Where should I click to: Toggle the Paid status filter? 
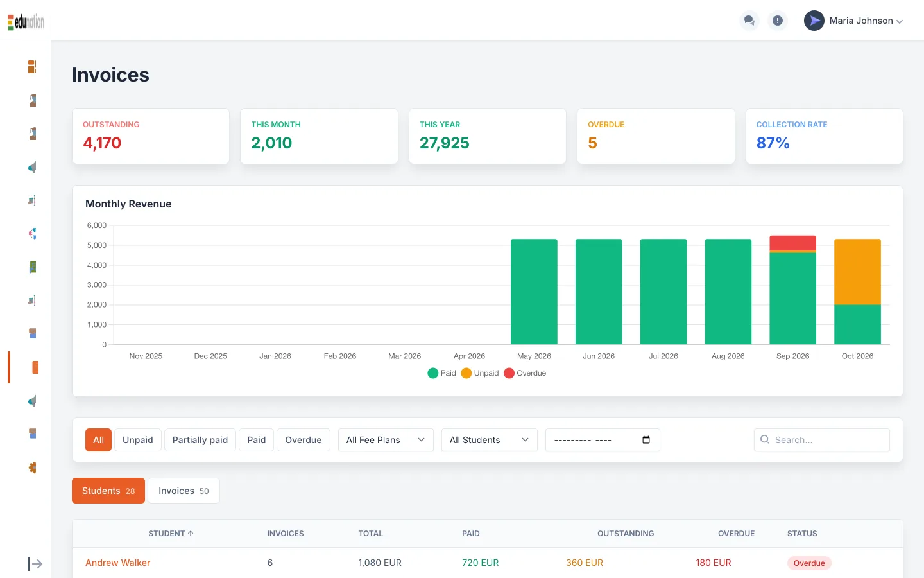coord(257,440)
